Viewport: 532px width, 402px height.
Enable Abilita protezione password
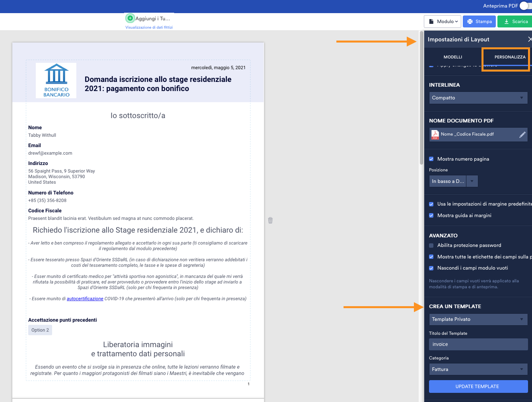coord(431,245)
